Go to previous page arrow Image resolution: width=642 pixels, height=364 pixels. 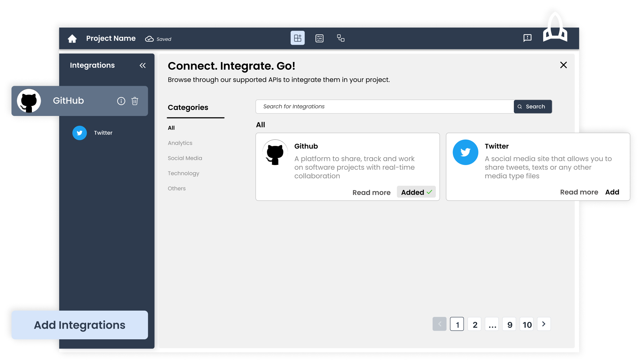439,324
